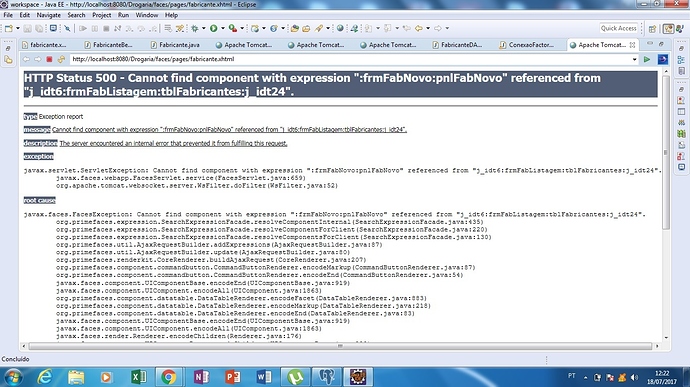Click the Debug bug toolbar icon
690x387 pixels.
click(x=195, y=28)
